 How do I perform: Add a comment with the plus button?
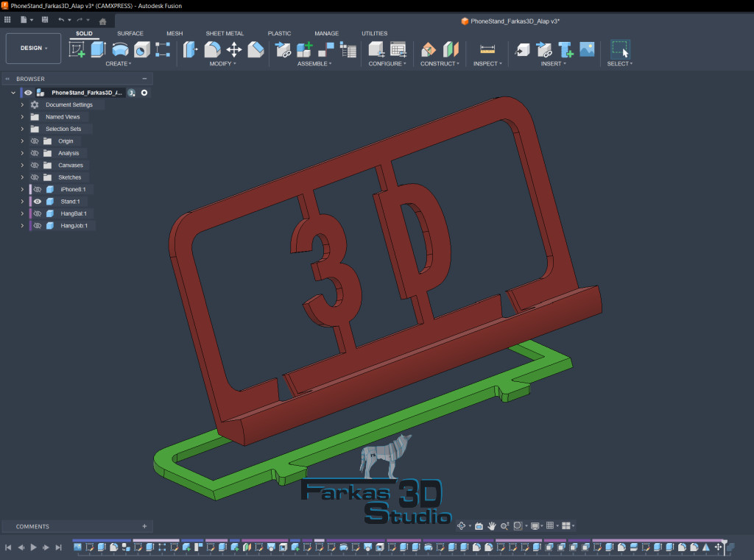coord(144,527)
